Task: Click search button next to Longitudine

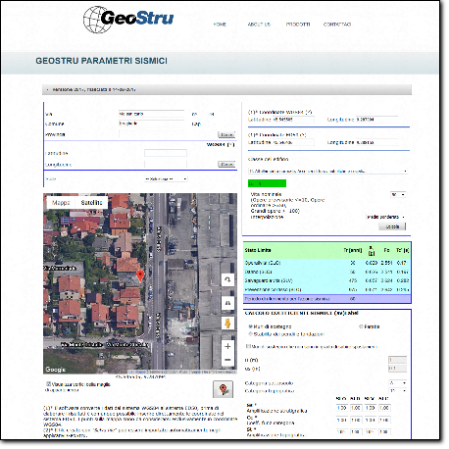Action: pos(226,164)
